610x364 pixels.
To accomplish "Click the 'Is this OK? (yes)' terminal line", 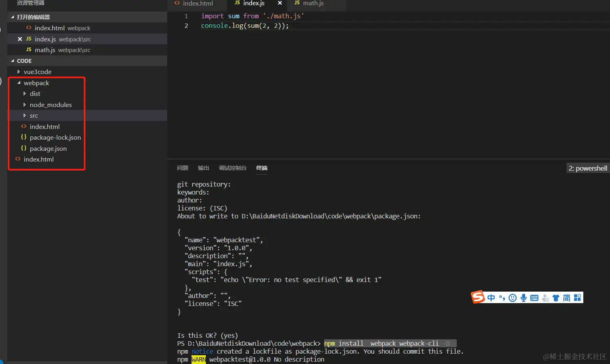I will [207, 335].
